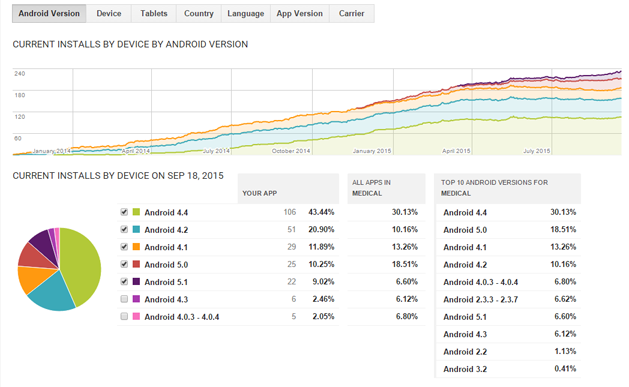Switch to the Country tab
Viewport: 629px width, 387px height.
pos(199,13)
